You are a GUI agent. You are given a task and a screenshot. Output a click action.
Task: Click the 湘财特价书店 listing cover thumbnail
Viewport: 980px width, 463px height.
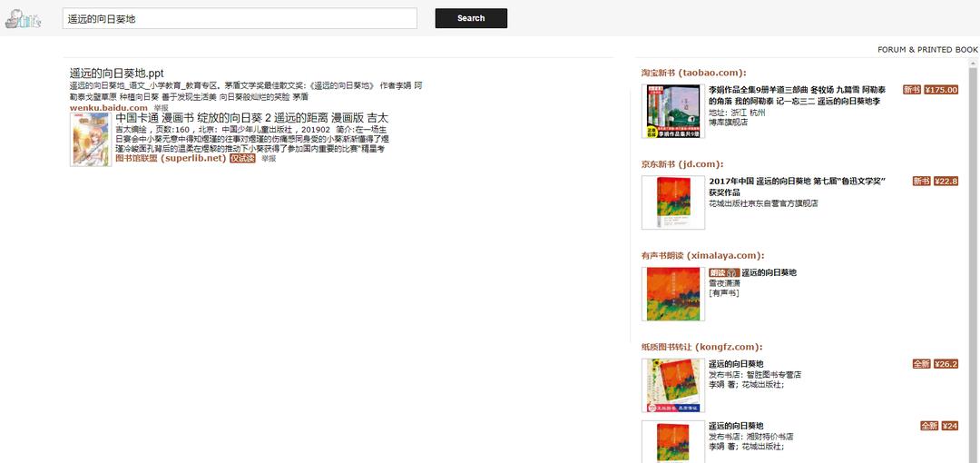click(673, 442)
